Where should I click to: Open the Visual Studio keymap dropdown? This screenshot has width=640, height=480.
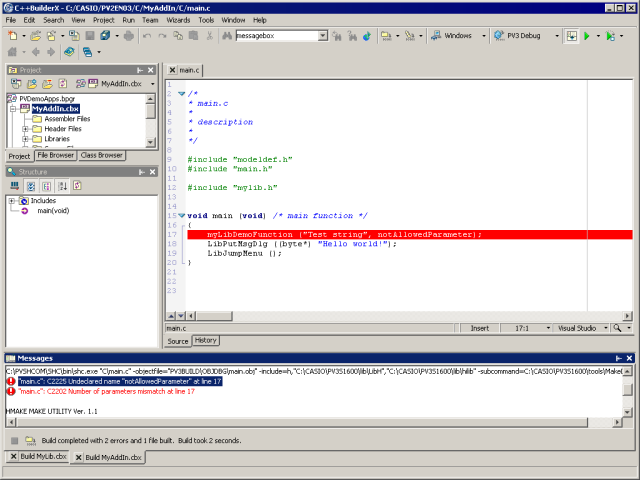point(606,328)
